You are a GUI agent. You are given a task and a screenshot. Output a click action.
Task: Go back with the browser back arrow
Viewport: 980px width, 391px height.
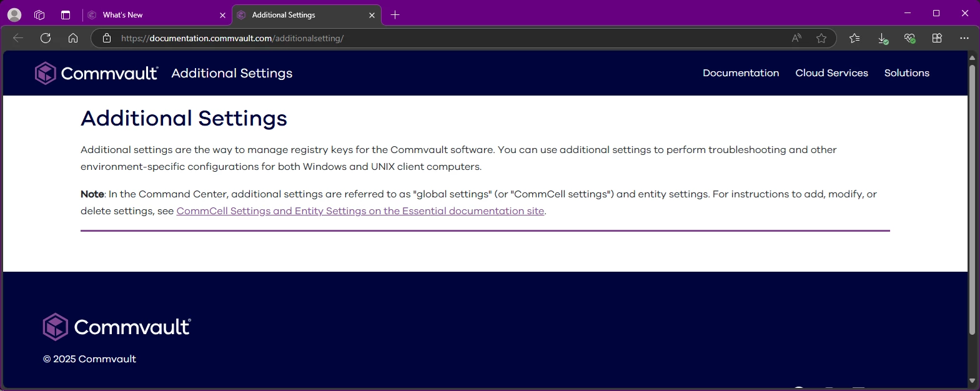coord(18,38)
